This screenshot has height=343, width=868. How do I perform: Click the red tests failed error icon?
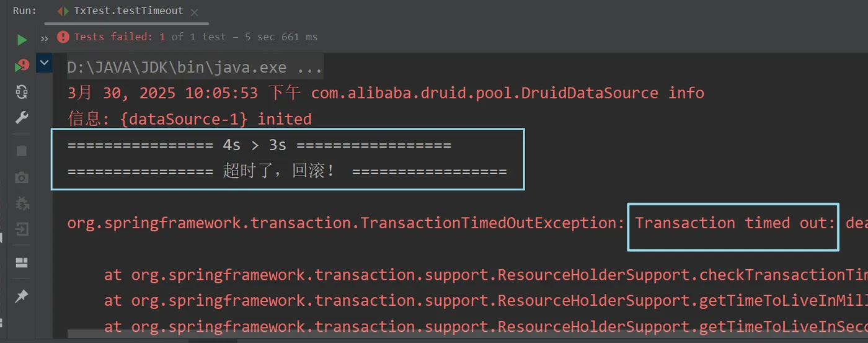tap(63, 37)
